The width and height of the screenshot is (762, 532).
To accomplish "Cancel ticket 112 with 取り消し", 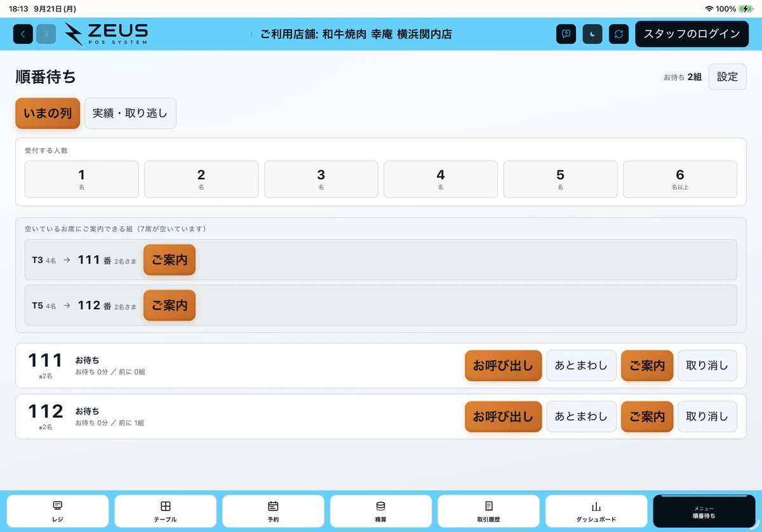I will [x=707, y=416].
